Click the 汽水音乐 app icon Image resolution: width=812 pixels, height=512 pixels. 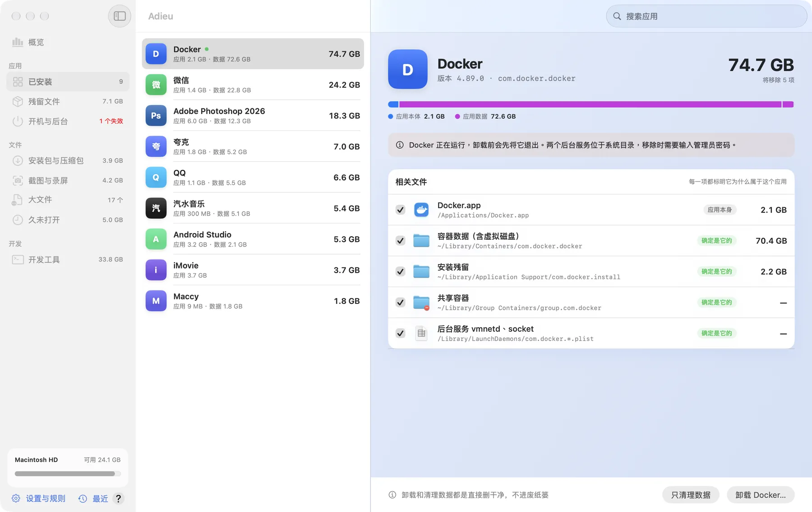[x=156, y=208]
